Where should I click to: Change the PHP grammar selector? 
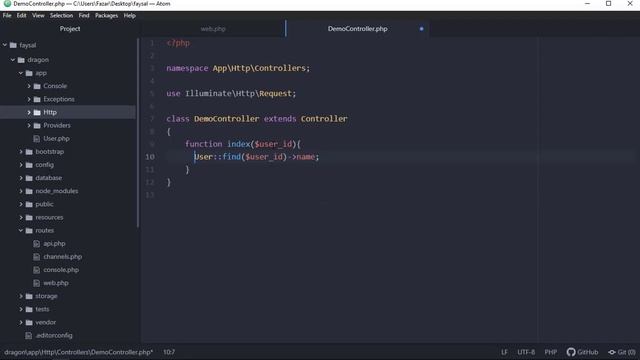pyautogui.click(x=551, y=352)
